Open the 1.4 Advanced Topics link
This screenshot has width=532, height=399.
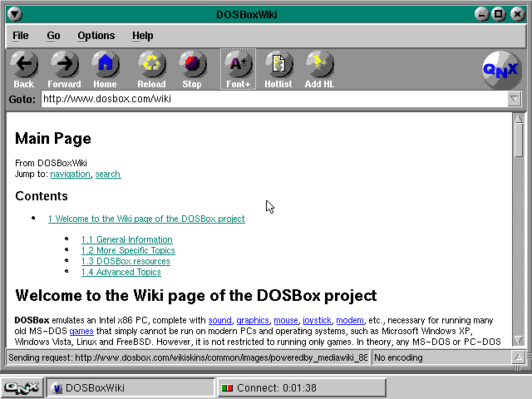(x=121, y=272)
